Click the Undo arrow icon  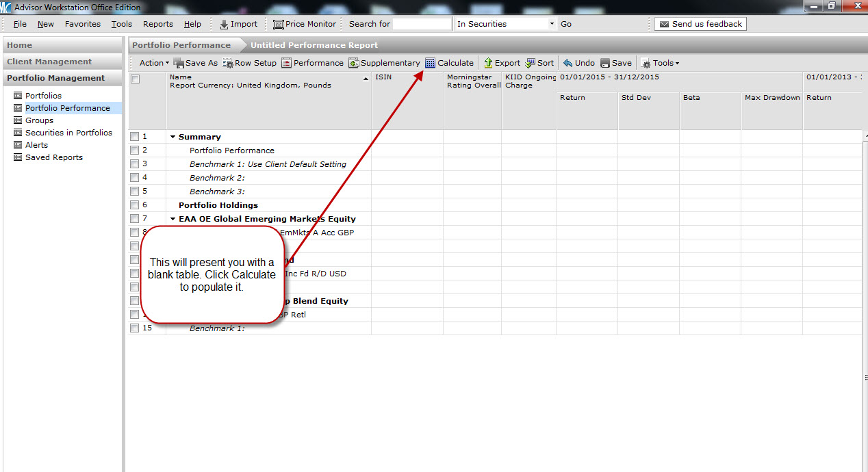coord(567,63)
